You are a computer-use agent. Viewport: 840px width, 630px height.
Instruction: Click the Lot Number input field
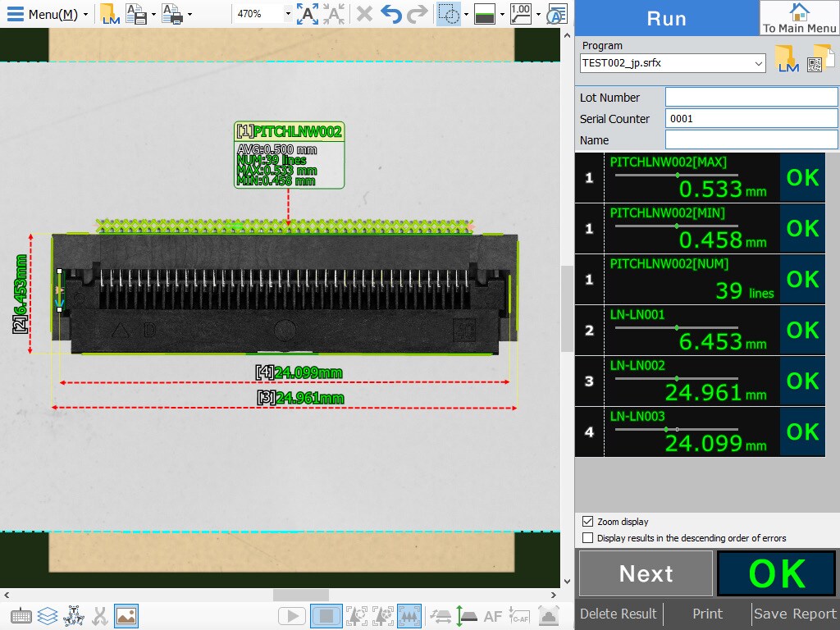(751, 98)
